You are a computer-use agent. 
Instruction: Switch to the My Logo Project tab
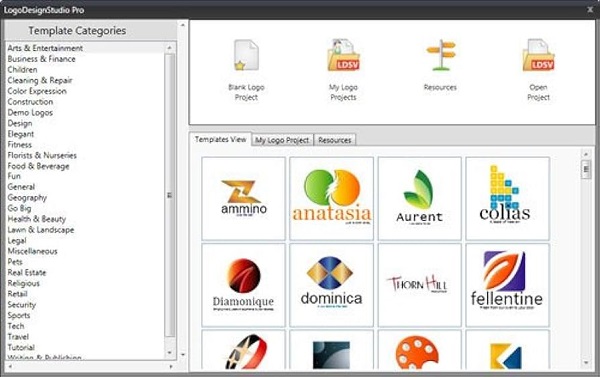pos(282,140)
